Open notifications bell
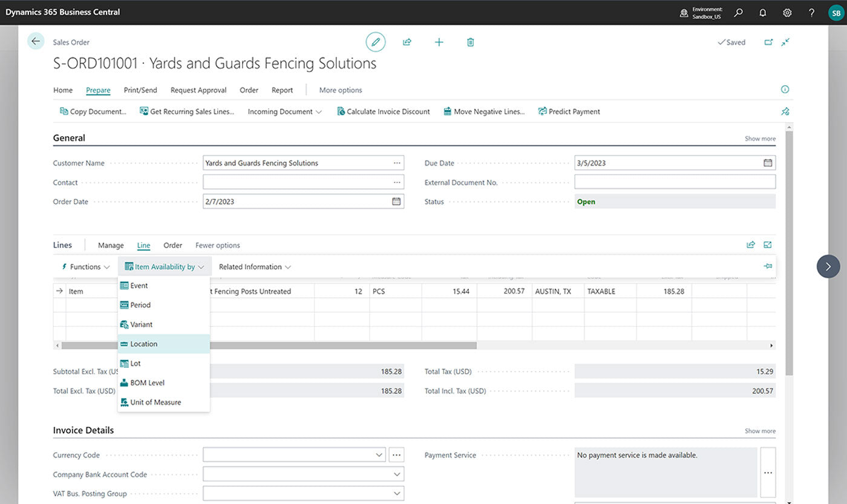The height and width of the screenshot is (504, 847). pos(762,12)
